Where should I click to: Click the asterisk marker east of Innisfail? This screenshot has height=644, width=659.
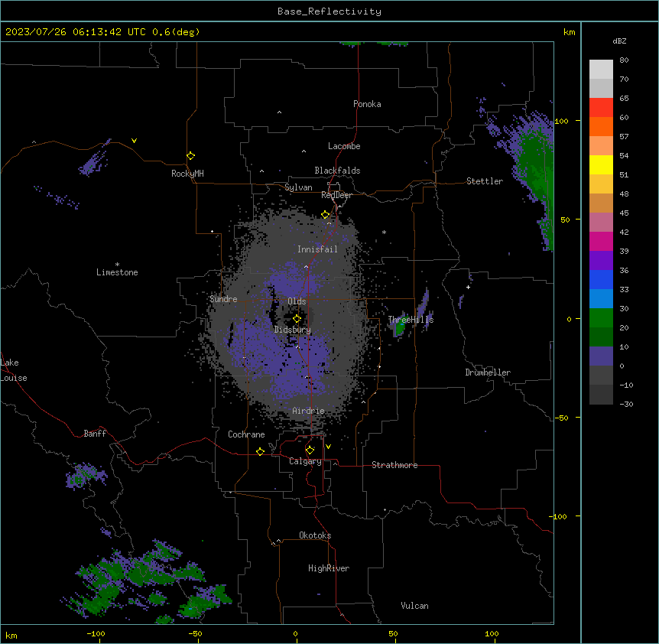click(x=384, y=232)
